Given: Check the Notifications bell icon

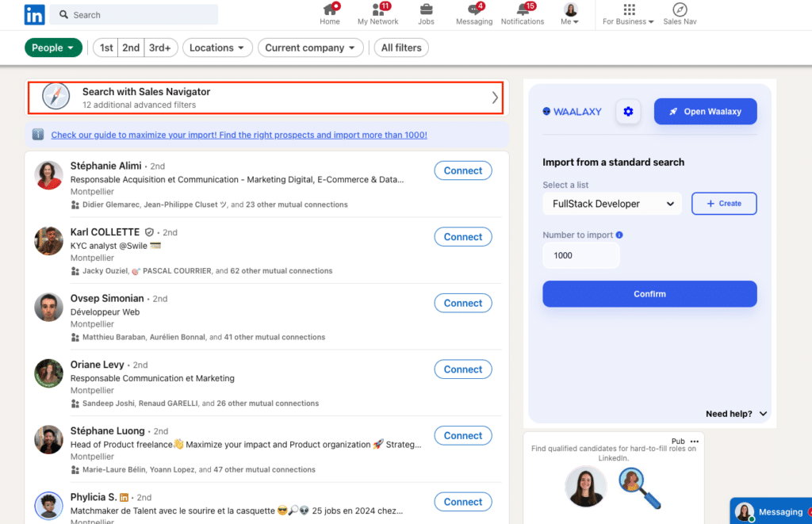Looking at the screenshot, I should click(x=523, y=10).
